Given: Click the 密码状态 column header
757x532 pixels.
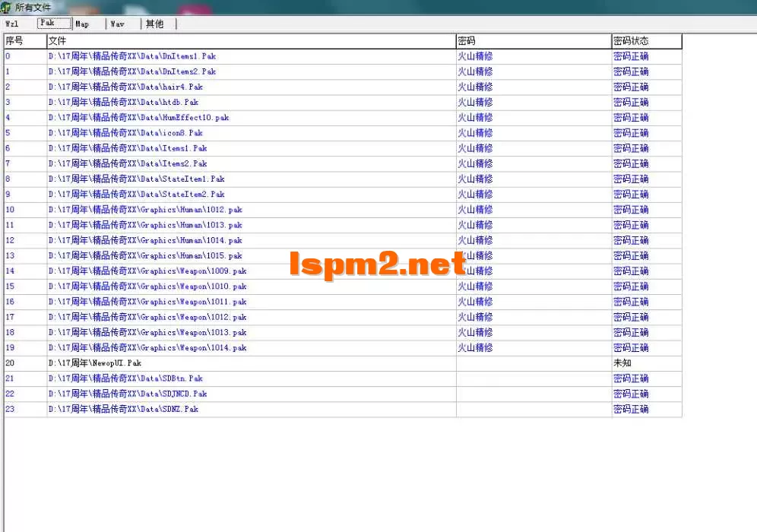Looking at the screenshot, I should click(647, 41).
